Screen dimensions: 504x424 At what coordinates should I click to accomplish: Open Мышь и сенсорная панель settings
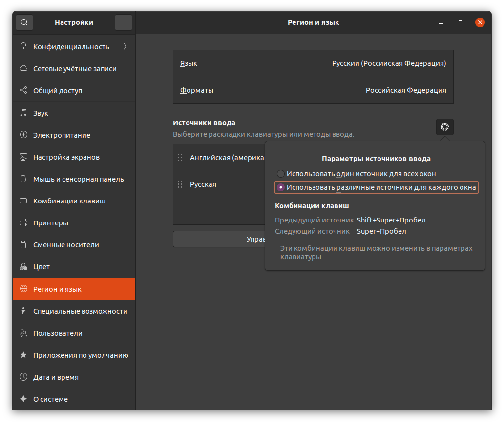tap(78, 179)
